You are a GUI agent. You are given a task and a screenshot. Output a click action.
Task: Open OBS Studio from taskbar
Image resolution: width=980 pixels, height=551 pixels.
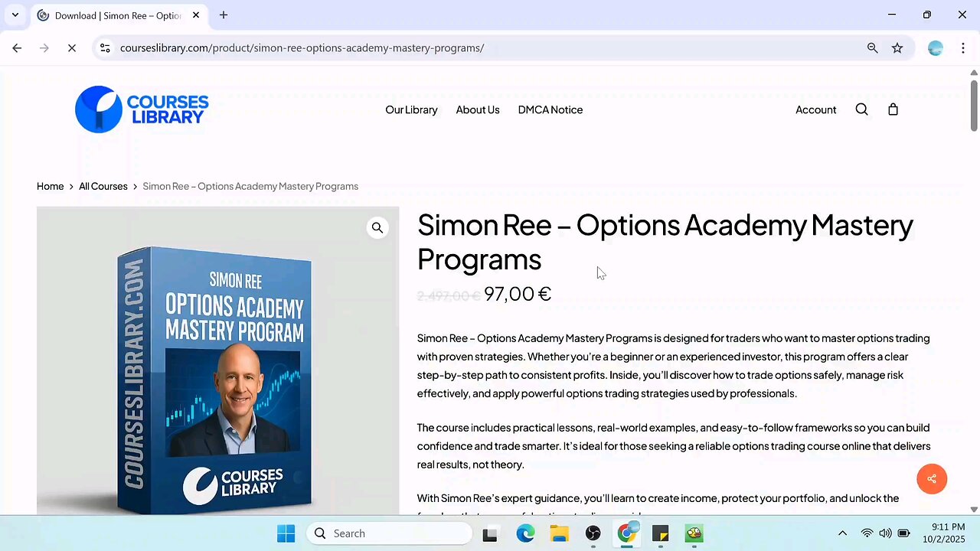point(593,533)
